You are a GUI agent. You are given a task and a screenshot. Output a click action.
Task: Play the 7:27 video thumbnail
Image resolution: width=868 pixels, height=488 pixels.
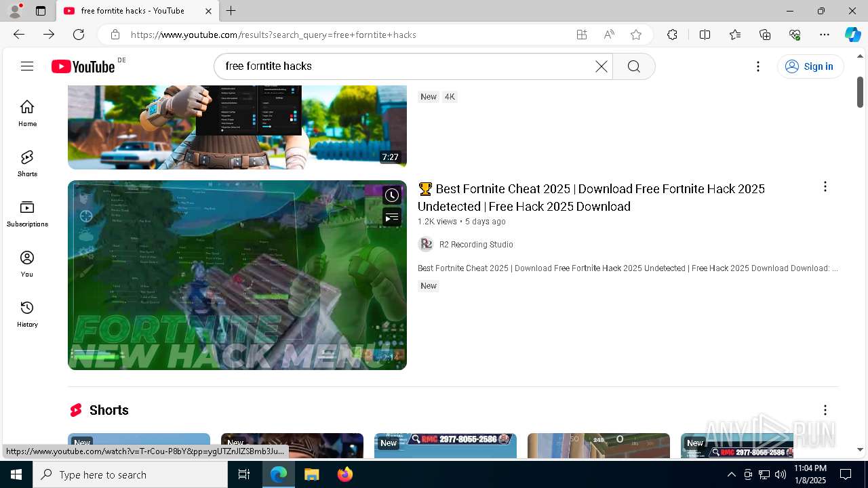click(x=237, y=127)
